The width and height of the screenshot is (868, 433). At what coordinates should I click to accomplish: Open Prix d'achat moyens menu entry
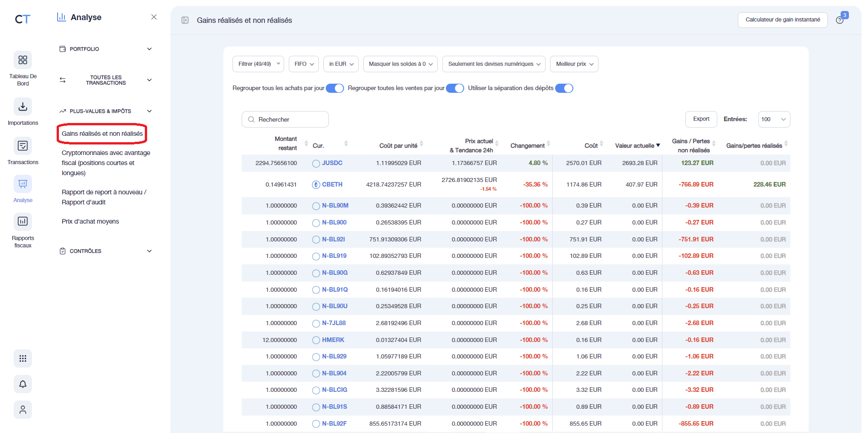click(90, 221)
